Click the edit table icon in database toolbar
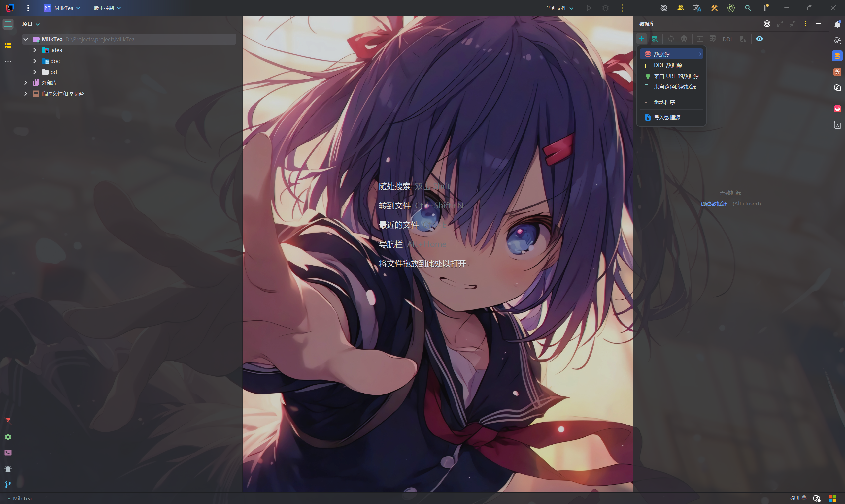Image resolution: width=845 pixels, height=504 pixels. [x=713, y=39]
